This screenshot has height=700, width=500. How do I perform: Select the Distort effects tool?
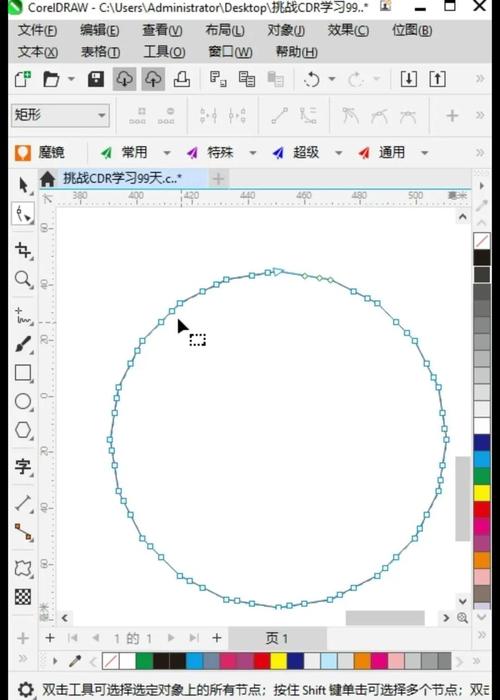pos(23,568)
